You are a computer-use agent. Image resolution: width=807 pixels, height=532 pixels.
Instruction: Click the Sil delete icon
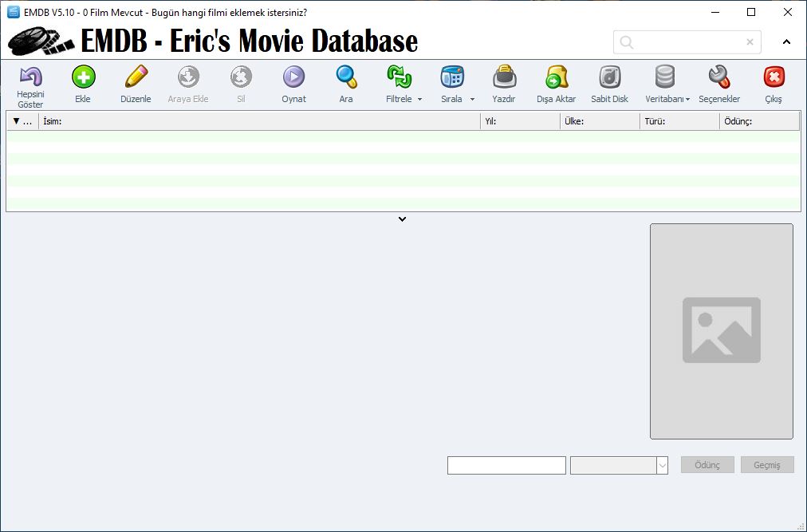(241, 77)
